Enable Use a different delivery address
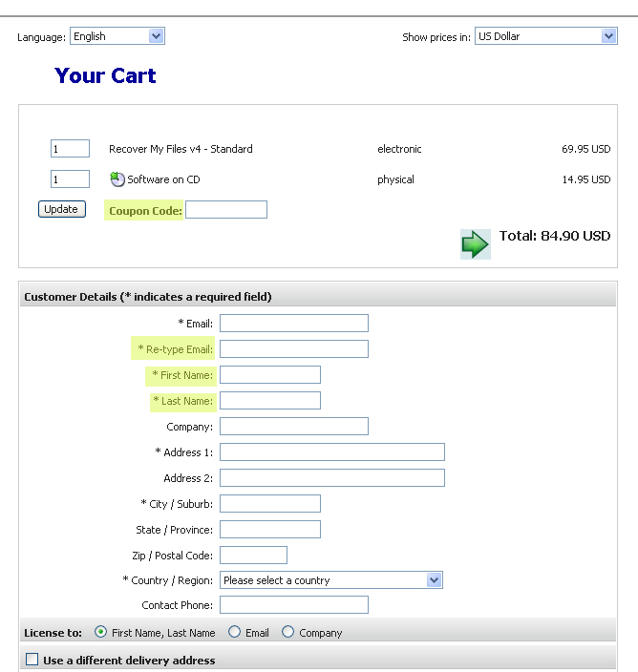Viewport: 638px width, 672px height. (32, 660)
